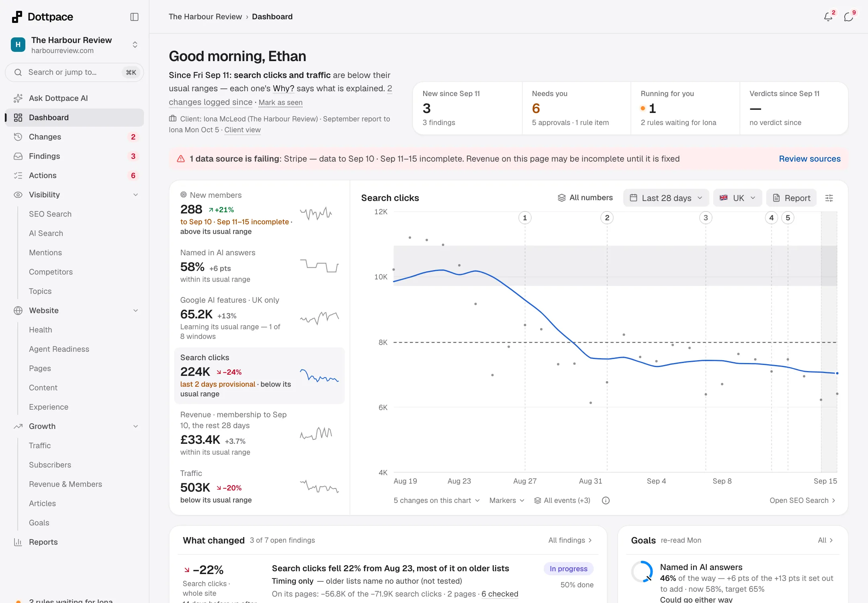Viewport: 868px width, 603px height.
Task: Toggle All events (+3) filter
Action: (x=562, y=500)
